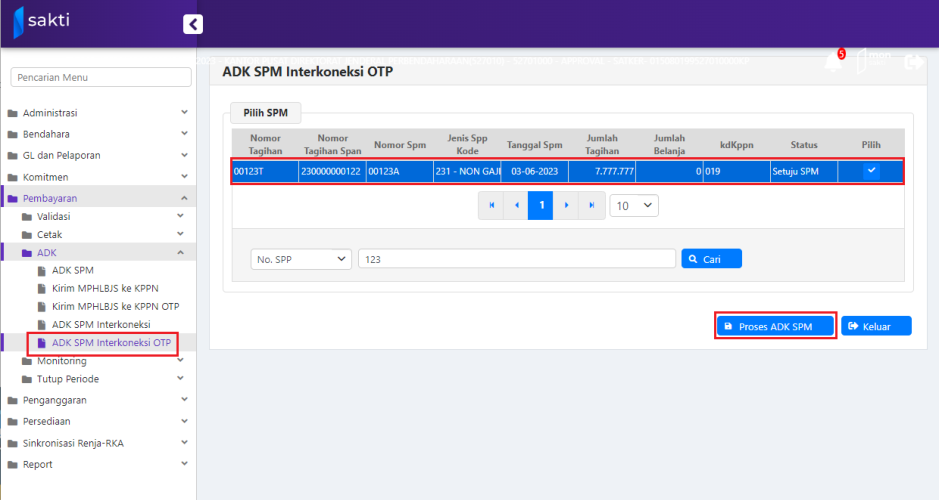The width and height of the screenshot is (939, 501).
Task: Go to the first page of results
Action: click(x=491, y=205)
